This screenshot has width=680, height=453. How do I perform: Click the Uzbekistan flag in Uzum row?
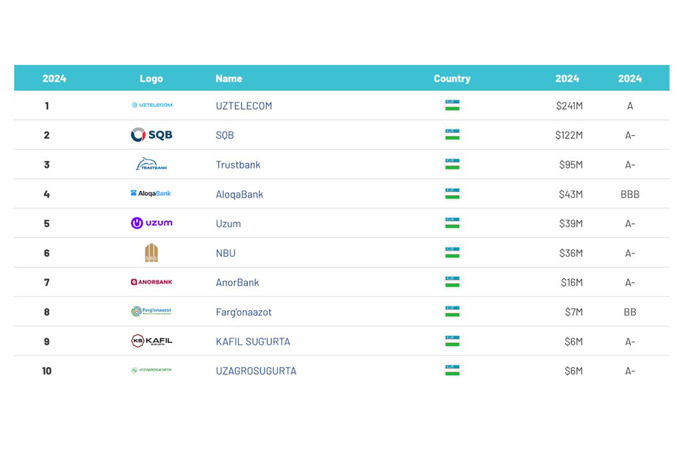(452, 223)
